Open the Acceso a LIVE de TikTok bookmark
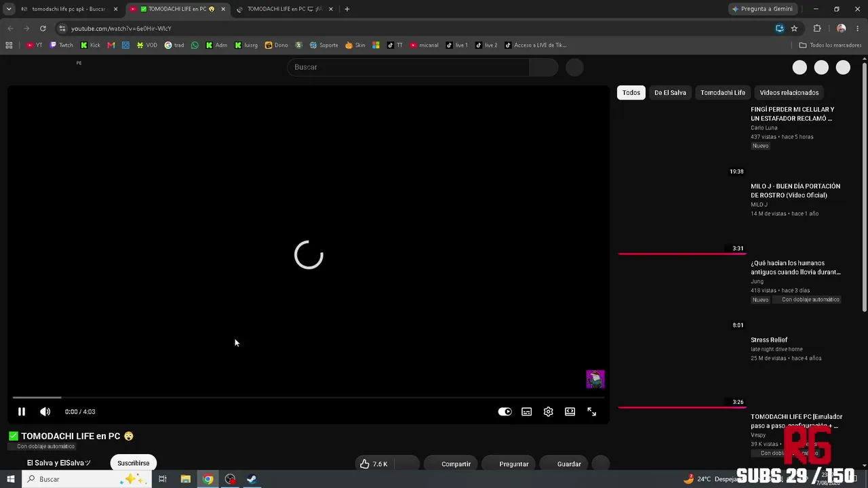The height and width of the screenshot is (488, 868). tap(536, 45)
